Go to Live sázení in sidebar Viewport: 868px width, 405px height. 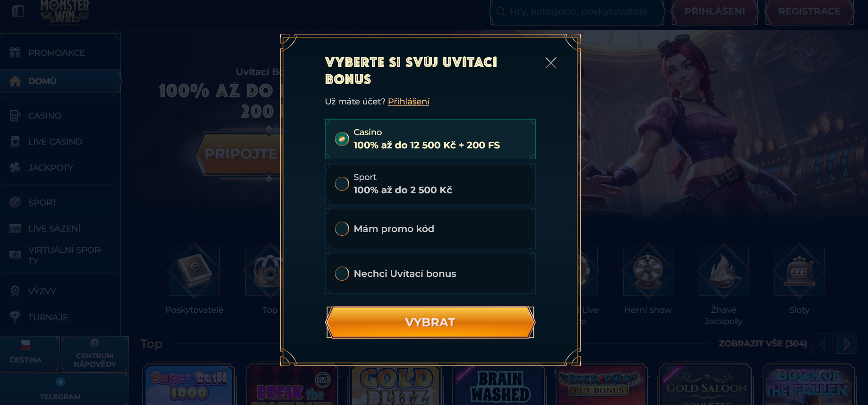click(54, 228)
